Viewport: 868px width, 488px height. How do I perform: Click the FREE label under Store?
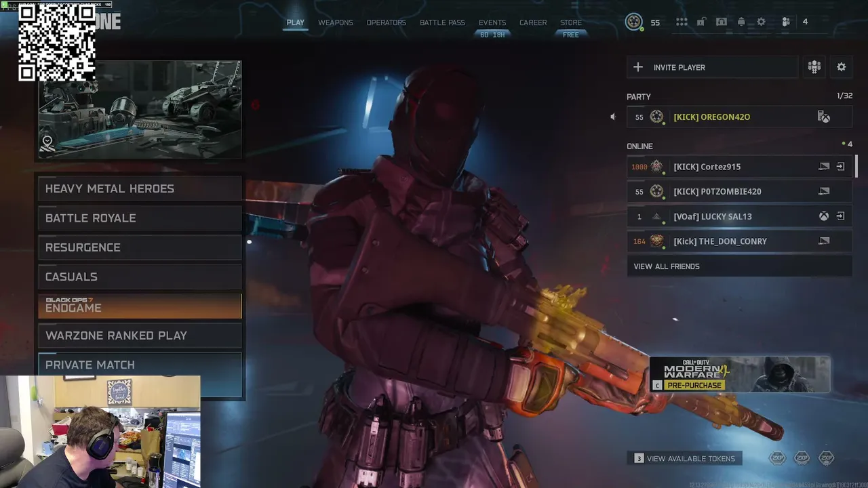[571, 35]
